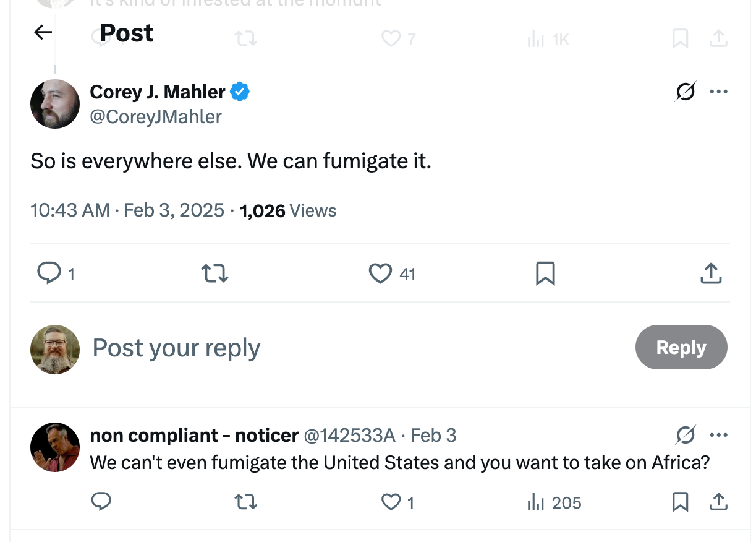
Task: View analytics for the noticer reply
Action: click(535, 502)
